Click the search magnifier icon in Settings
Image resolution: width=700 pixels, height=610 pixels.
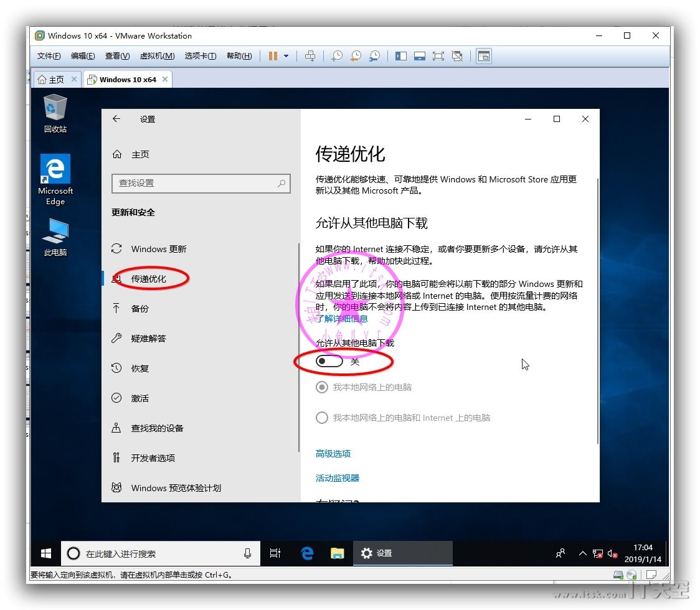click(281, 184)
